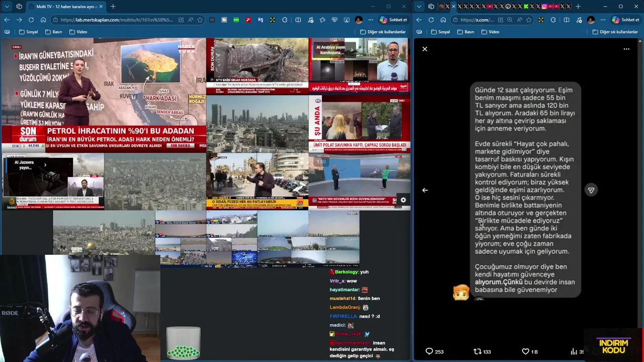Screen dimensions: 644x362
Task: Add x.com page to favorites
Action: pyautogui.click(x=529, y=20)
